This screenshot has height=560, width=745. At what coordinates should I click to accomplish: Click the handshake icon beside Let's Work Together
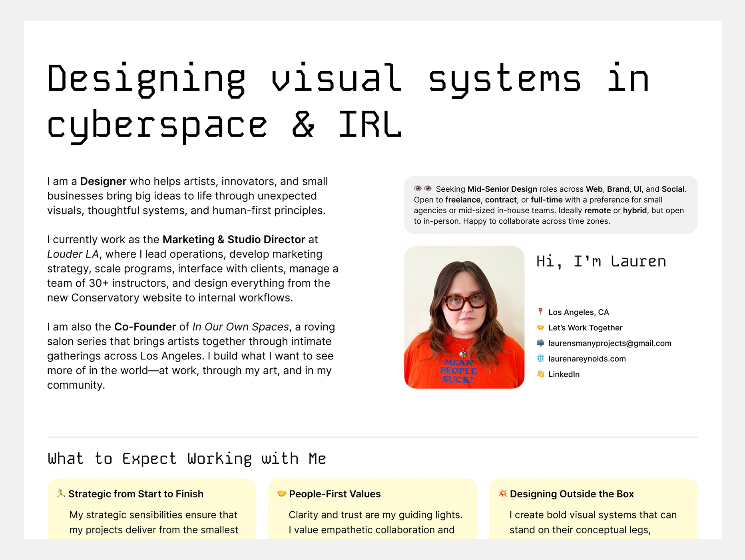coord(540,328)
